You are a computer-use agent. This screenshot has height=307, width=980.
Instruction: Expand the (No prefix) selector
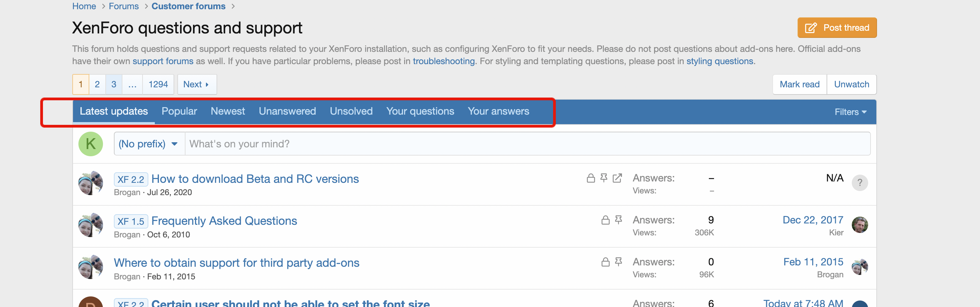click(148, 144)
